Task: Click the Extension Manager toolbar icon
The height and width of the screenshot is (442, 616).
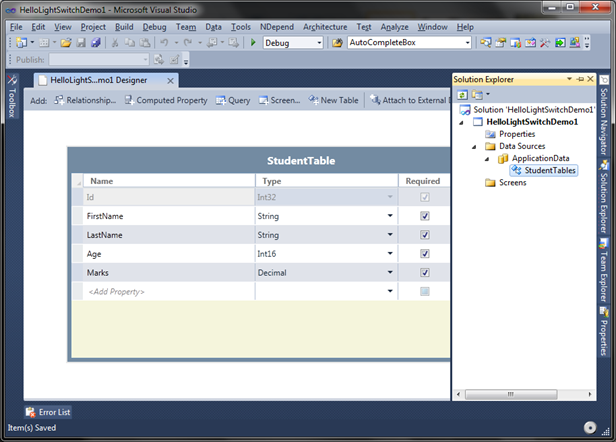Action: coord(575,42)
